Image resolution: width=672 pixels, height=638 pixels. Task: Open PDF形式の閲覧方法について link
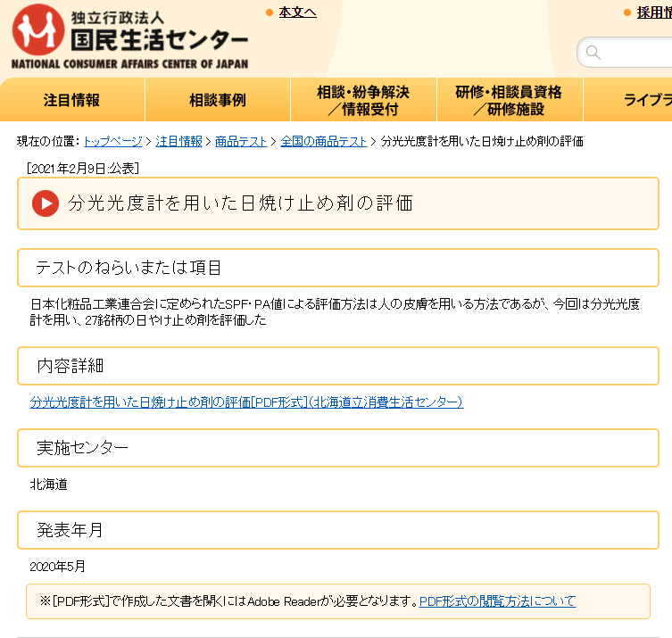497,601
